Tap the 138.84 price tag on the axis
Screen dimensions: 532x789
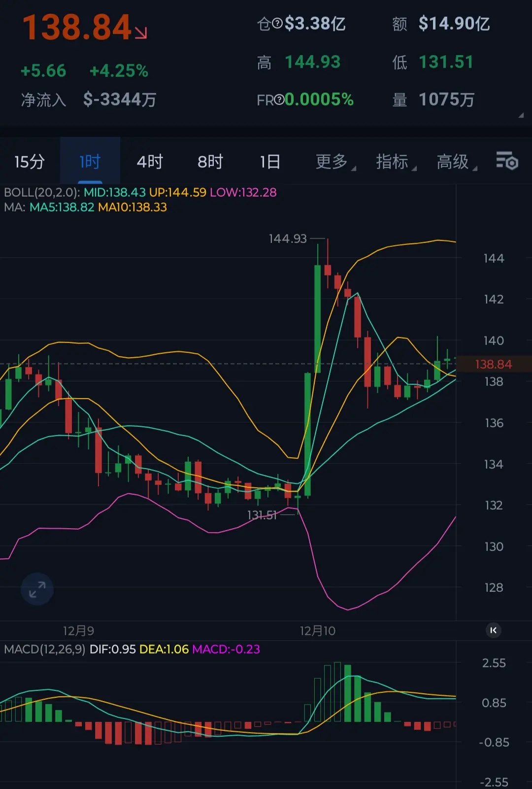[494, 364]
